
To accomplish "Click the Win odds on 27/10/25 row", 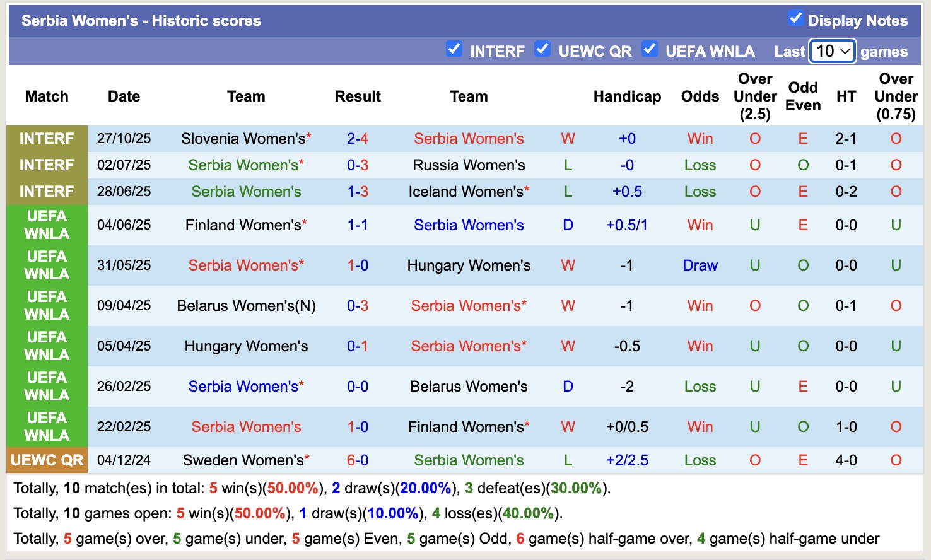I will click(x=700, y=138).
